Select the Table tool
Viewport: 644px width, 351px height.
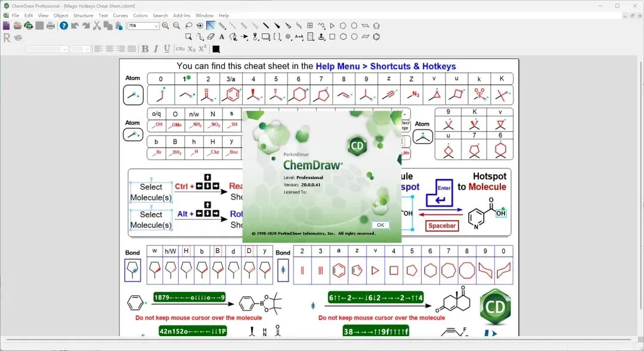pyautogui.click(x=310, y=26)
